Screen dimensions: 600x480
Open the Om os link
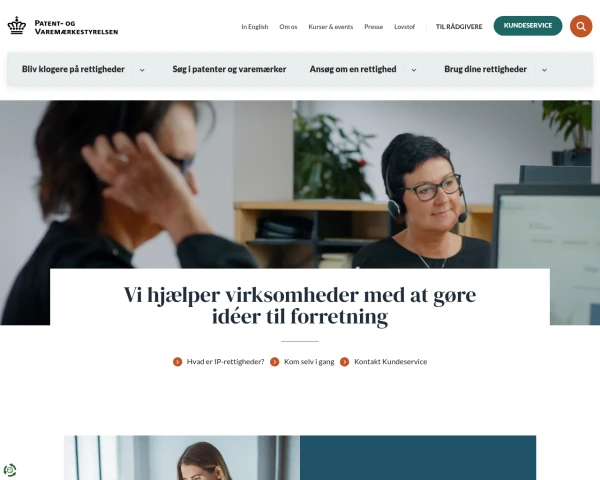[288, 27]
